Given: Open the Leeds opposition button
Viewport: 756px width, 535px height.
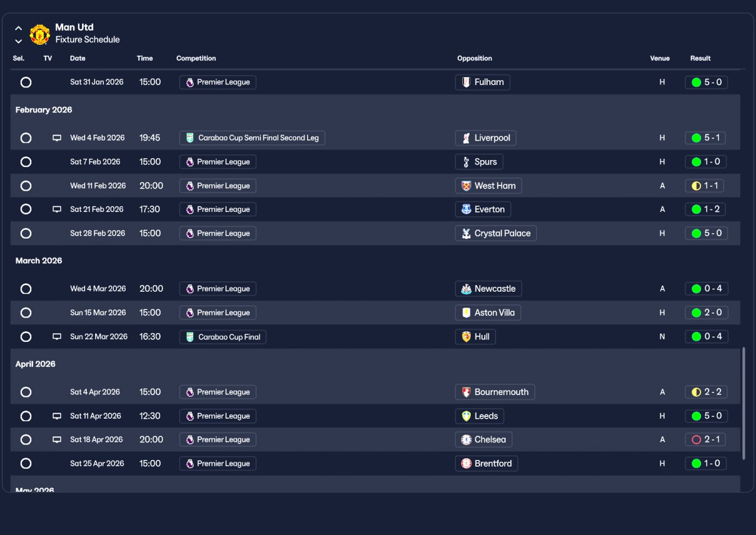Looking at the screenshot, I should click(480, 416).
